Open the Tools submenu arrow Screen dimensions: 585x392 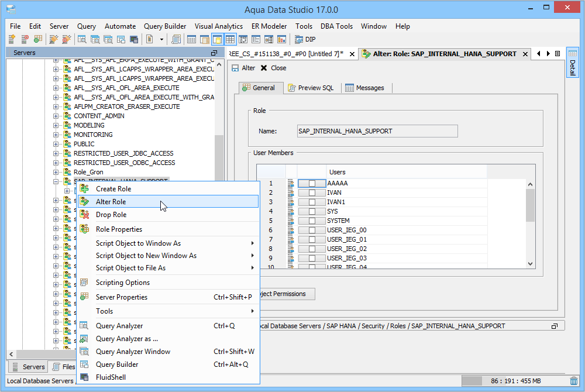pos(252,311)
